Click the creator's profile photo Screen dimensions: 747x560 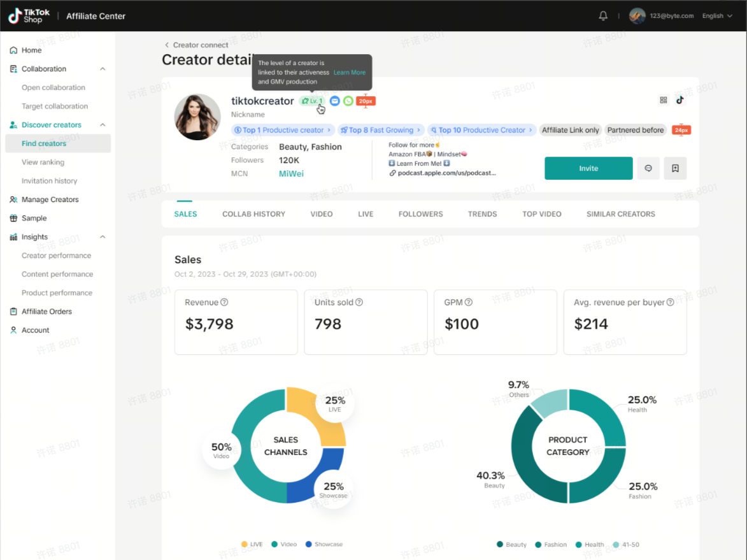197,117
